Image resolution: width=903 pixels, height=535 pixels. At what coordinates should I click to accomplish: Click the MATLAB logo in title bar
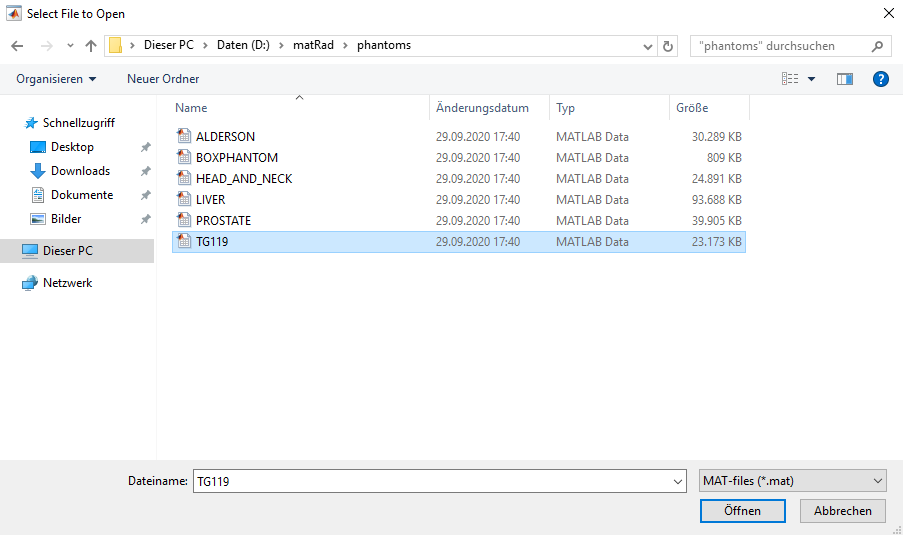click(x=14, y=13)
